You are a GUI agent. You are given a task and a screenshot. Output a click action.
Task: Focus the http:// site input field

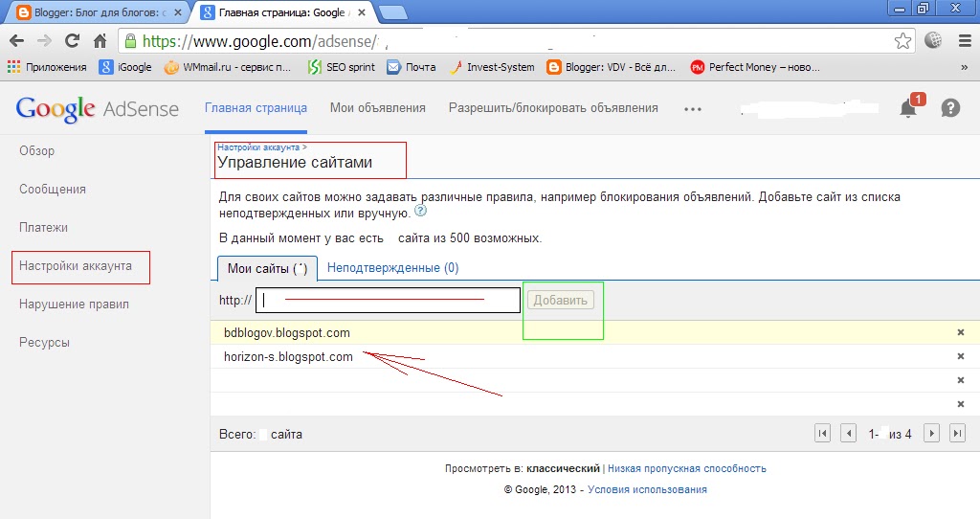coord(389,300)
